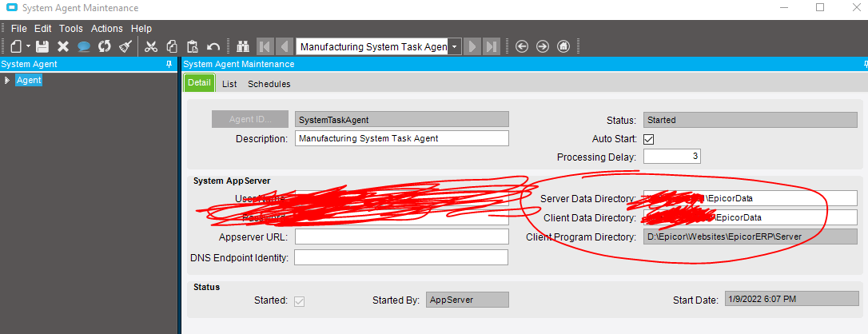Click the Start Date field
The height and width of the screenshot is (334, 868).
pyautogui.click(x=791, y=299)
